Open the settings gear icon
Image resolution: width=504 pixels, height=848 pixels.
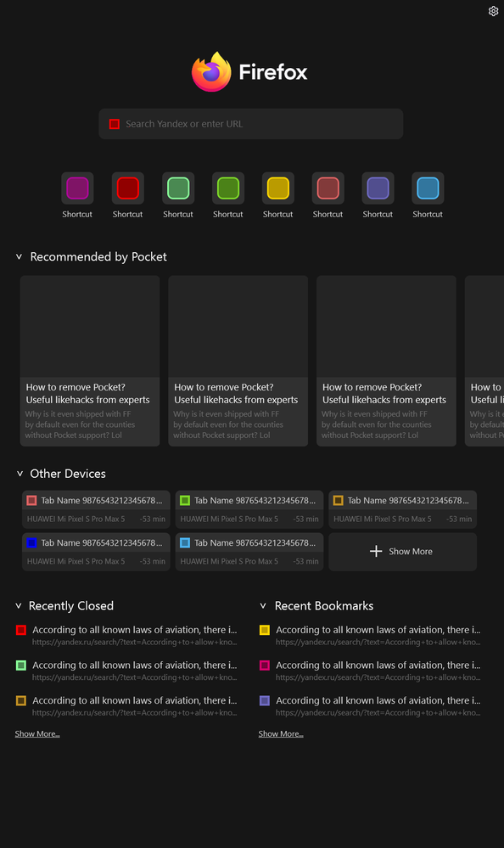click(x=493, y=11)
